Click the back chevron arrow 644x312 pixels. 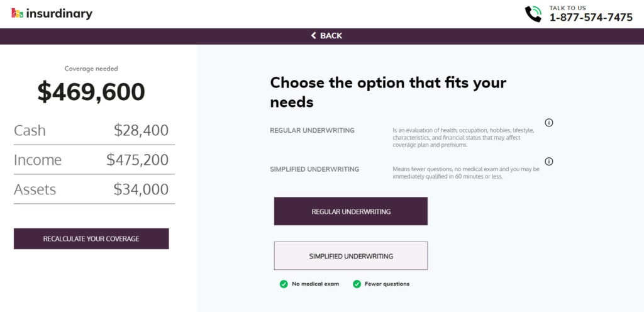click(x=314, y=36)
